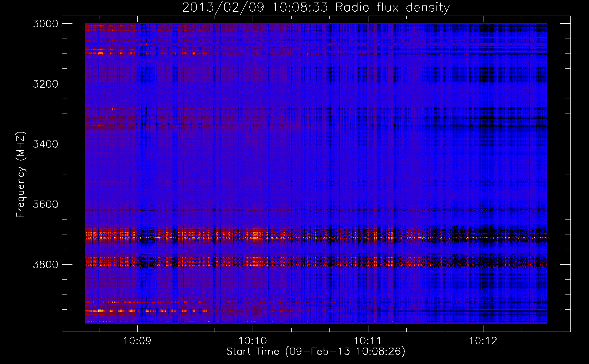Click the bright yellow streak near 3950 MHz
The height and width of the screenshot is (364, 589).
click(146, 311)
